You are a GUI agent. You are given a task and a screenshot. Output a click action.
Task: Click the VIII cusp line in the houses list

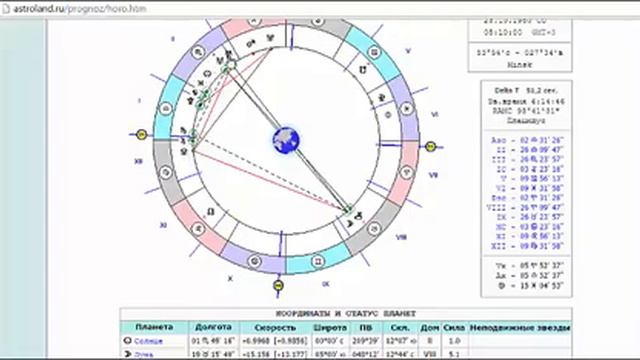tap(526, 208)
